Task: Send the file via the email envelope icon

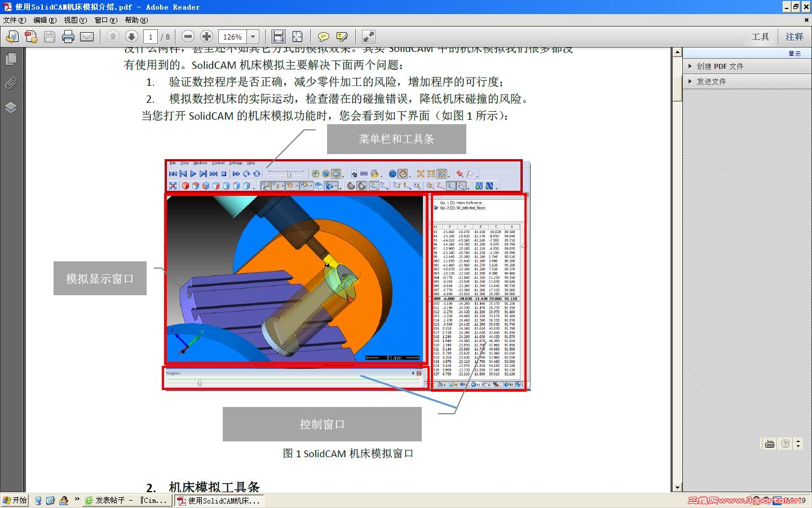Action: 87,37
